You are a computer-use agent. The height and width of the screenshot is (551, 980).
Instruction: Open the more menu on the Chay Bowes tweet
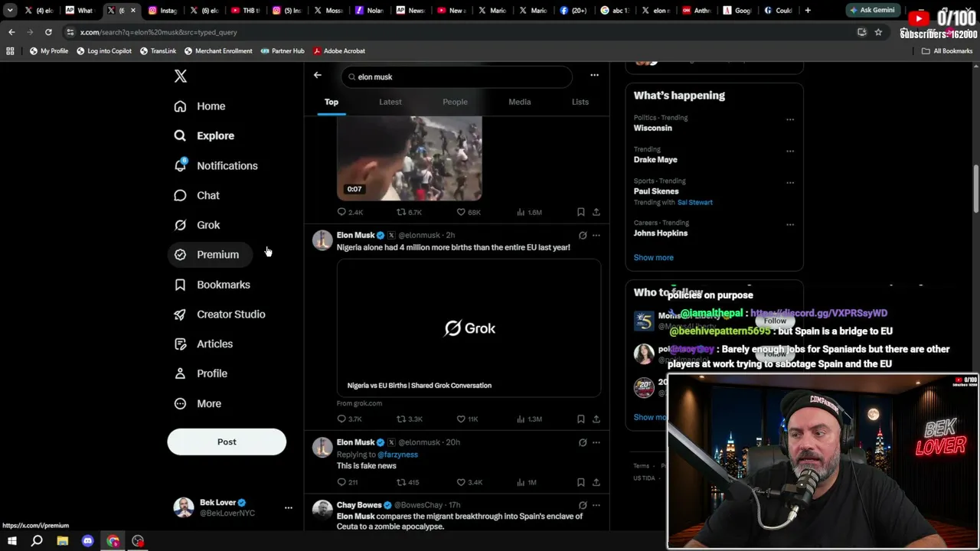pos(596,505)
